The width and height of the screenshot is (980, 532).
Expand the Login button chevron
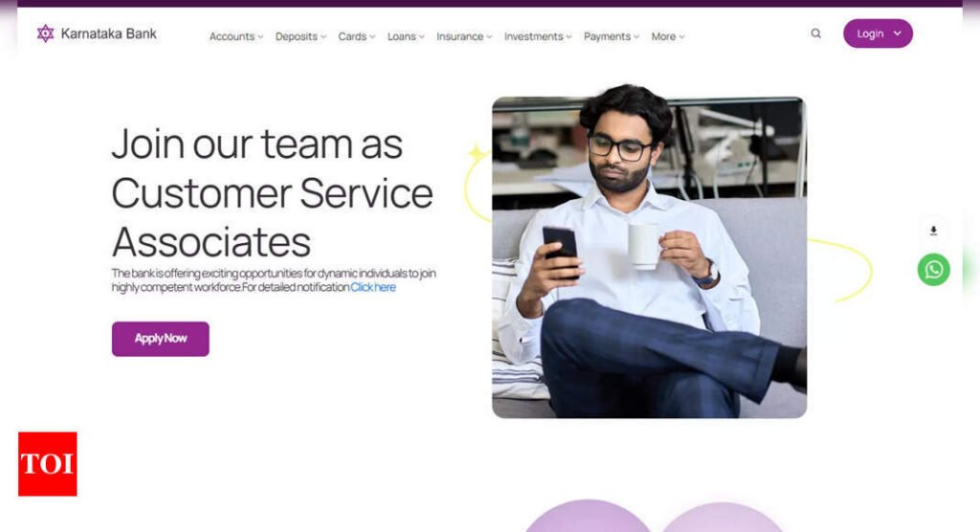(898, 33)
